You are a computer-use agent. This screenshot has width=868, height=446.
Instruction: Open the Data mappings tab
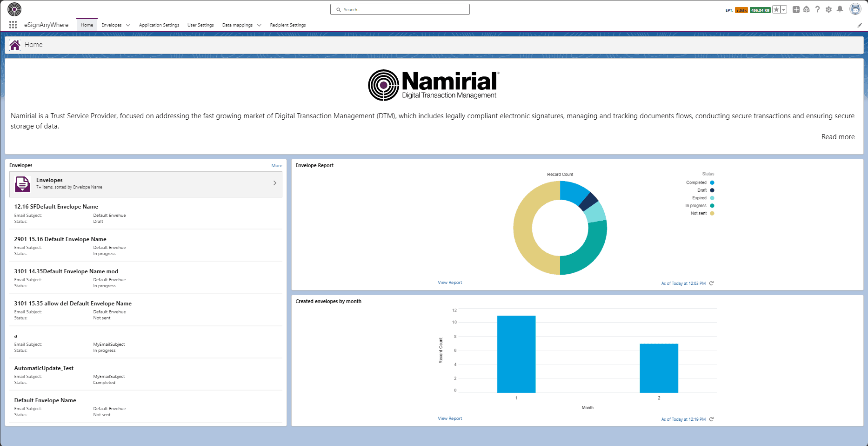(x=237, y=25)
